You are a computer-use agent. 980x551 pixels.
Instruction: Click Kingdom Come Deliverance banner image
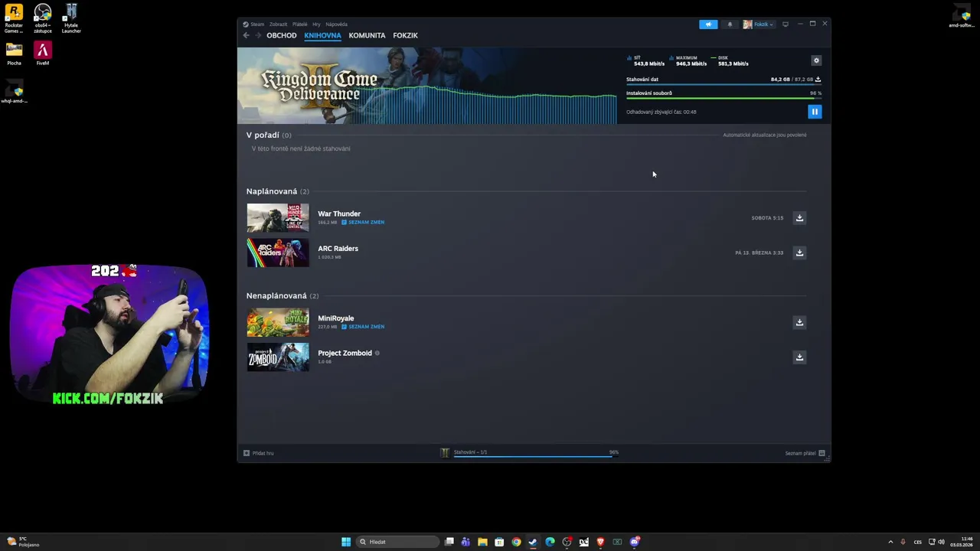tap(426, 86)
